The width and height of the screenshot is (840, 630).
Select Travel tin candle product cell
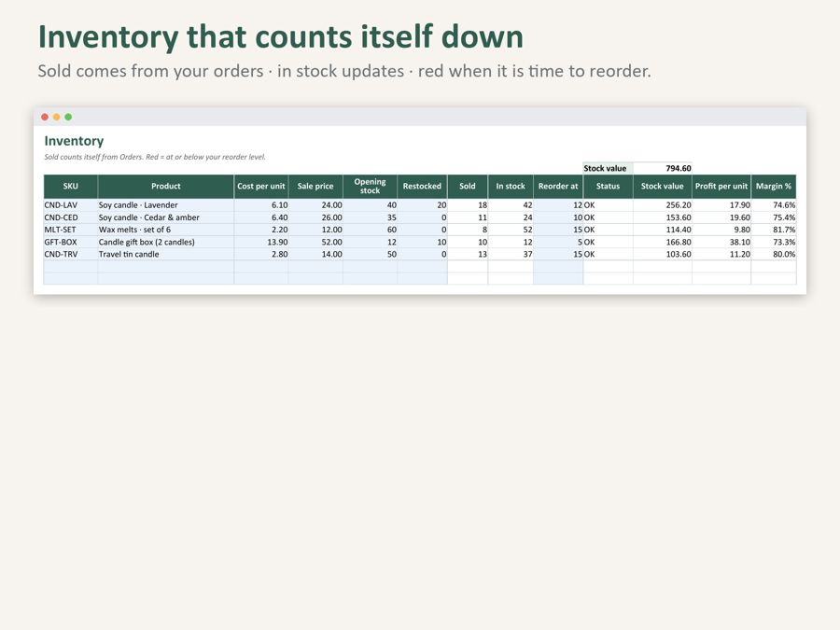(x=166, y=255)
